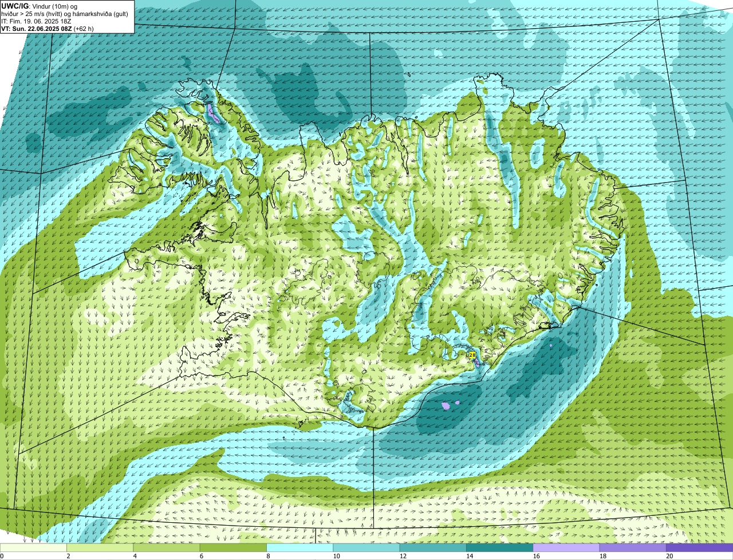Click the light green 2–4 m/s swatch
This screenshot has width=733, height=560.
point(100,548)
